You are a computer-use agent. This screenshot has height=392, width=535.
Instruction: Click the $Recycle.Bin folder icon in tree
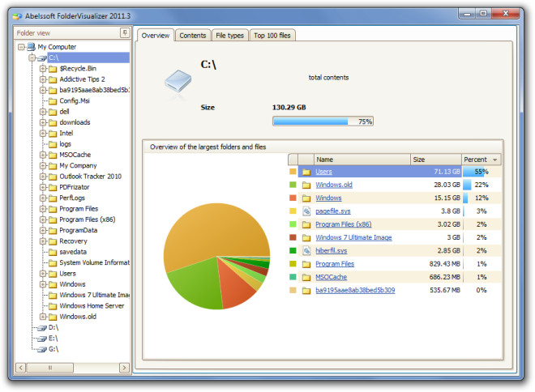coord(53,69)
